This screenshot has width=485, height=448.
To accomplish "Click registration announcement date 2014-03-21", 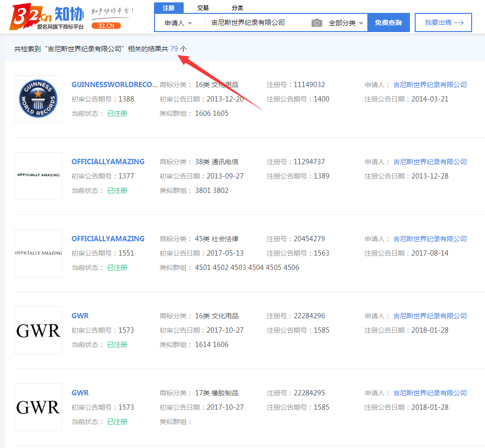I will (x=430, y=99).
